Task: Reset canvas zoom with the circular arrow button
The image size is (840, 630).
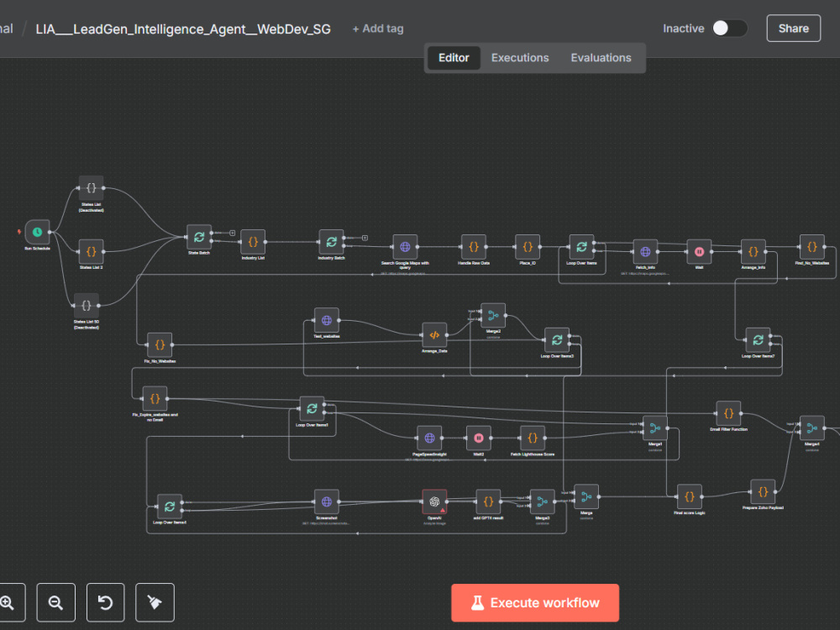Action: [x=106, y=602]
